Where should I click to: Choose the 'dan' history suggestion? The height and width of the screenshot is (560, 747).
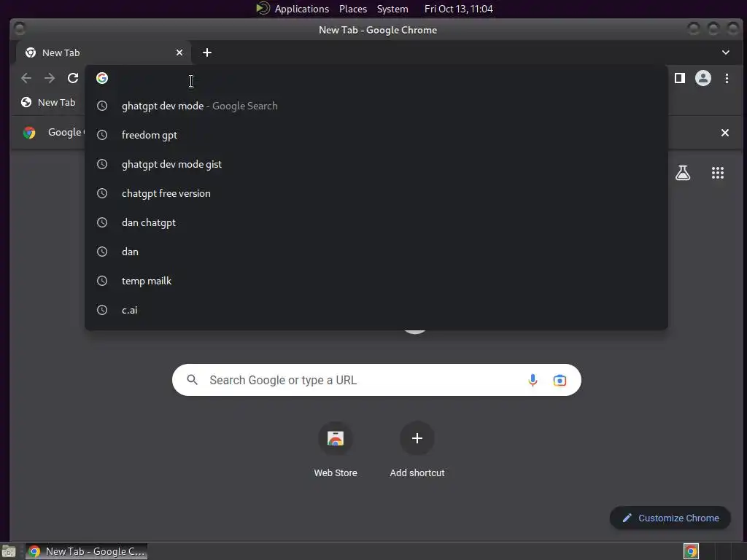pos(376,252)
